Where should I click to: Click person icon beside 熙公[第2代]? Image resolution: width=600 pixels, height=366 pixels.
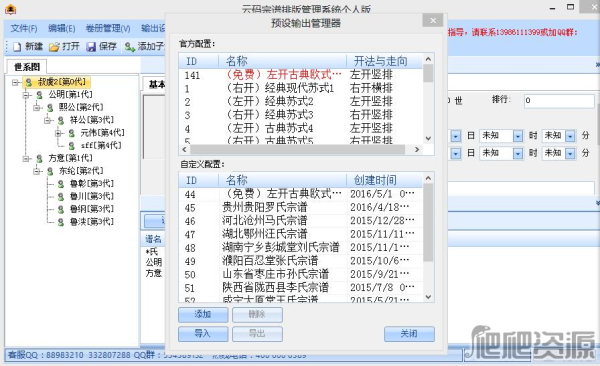pos(50,108)
